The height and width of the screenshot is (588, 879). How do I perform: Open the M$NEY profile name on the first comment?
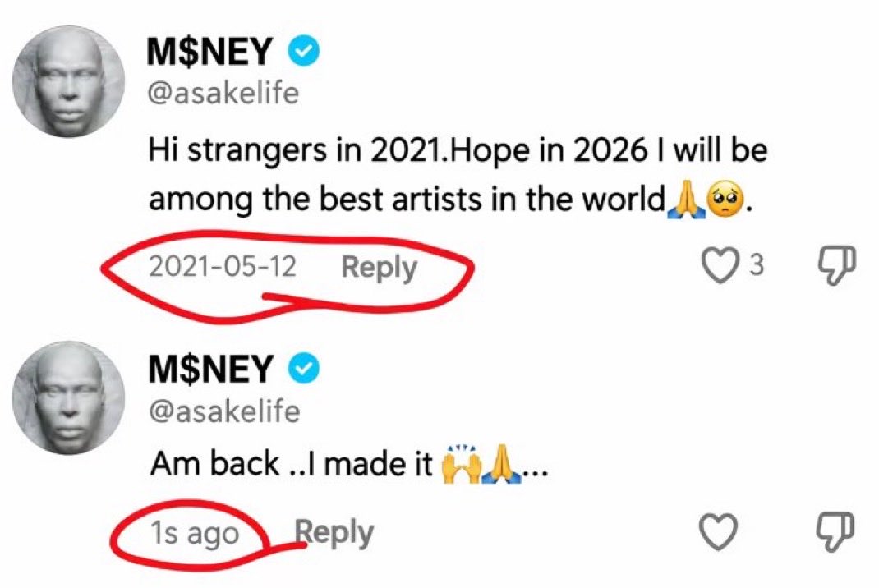point(209,51)
